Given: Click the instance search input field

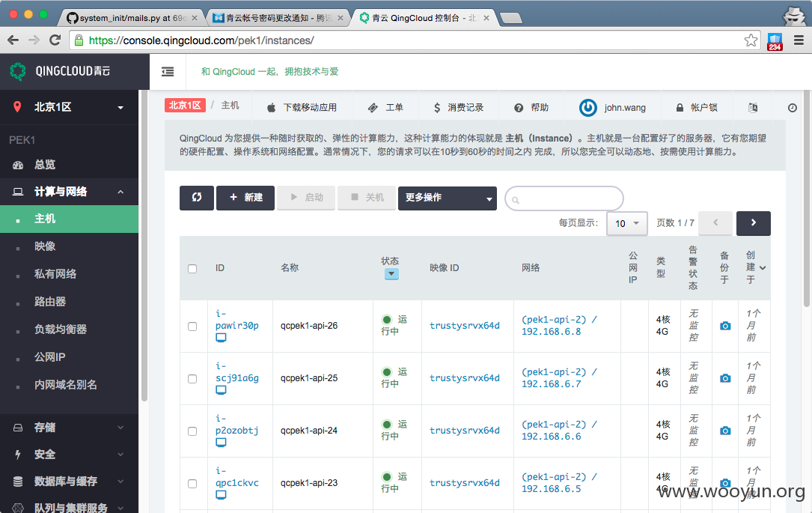Looking at the screenshot, I should (564, 198).
